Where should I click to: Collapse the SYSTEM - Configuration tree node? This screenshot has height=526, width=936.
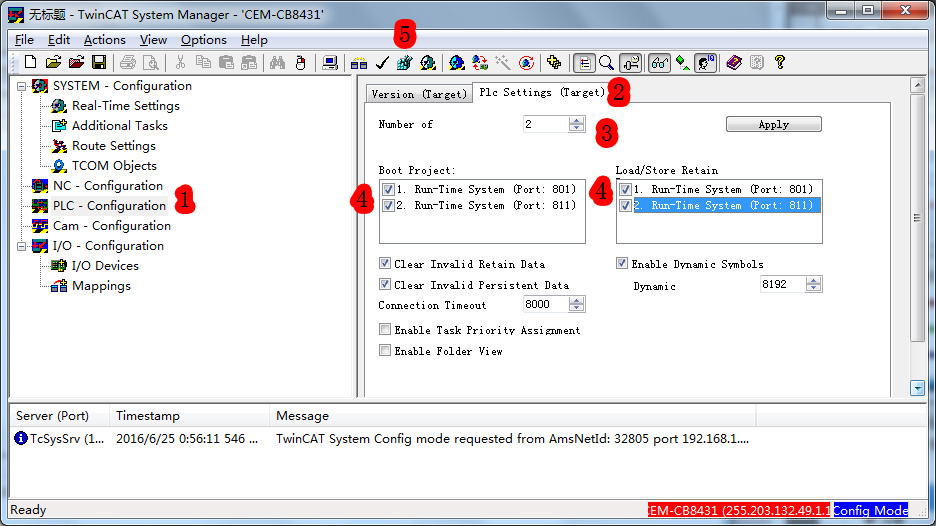(22, 86)
